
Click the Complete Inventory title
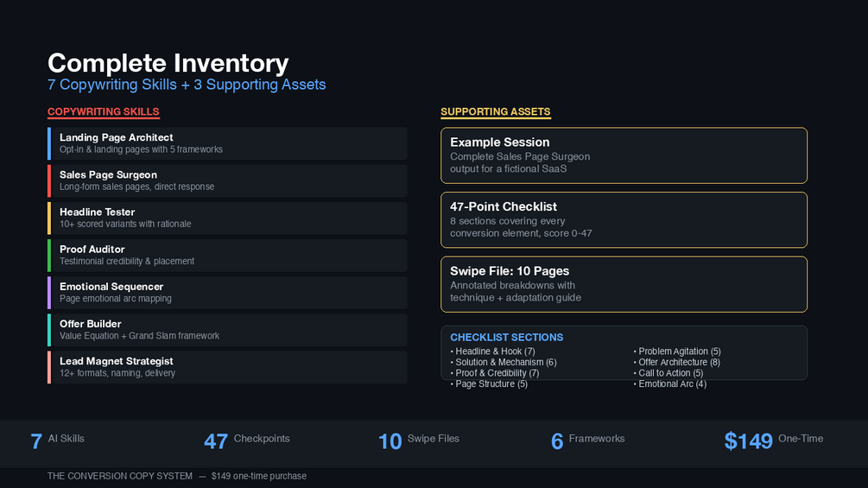click(168, 63)
